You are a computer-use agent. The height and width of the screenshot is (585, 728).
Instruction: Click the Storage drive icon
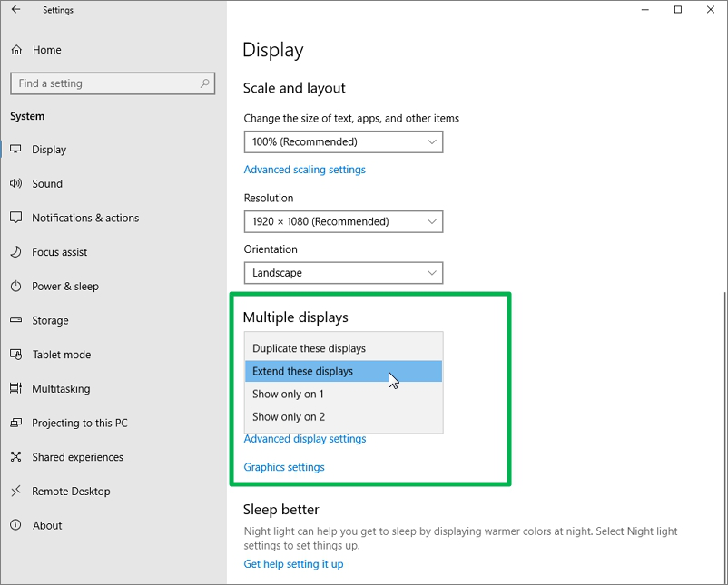[x=15, y=320]
